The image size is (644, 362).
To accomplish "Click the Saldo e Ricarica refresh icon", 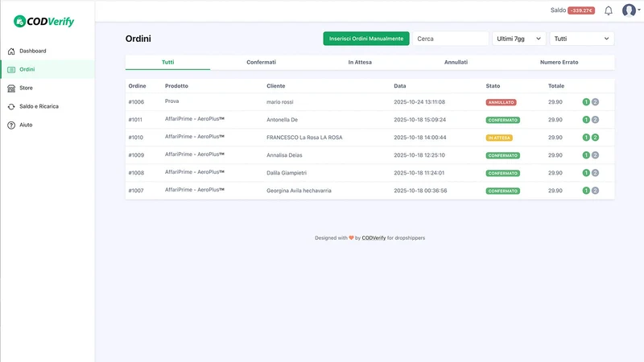I will click(11, 107).
